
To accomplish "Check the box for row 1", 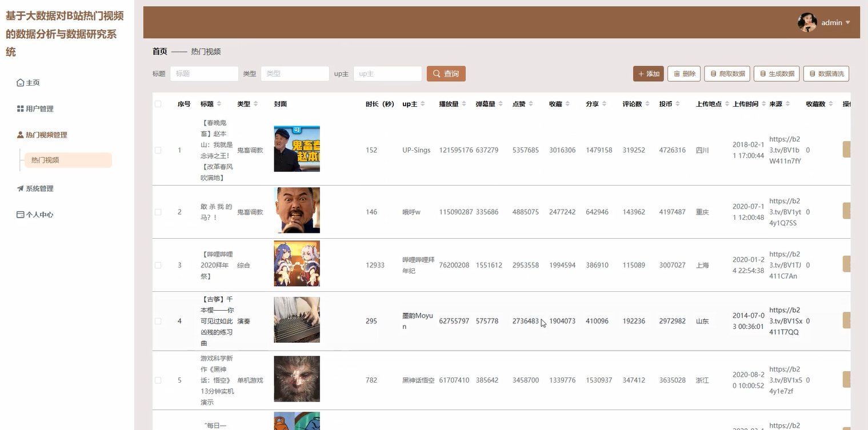I will [158, 150].
